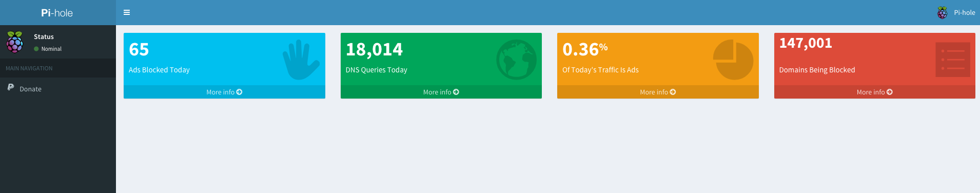Click the list icon on Domains Being Blocked card
The image size is (980, 193).
click(x=953, y=60)
